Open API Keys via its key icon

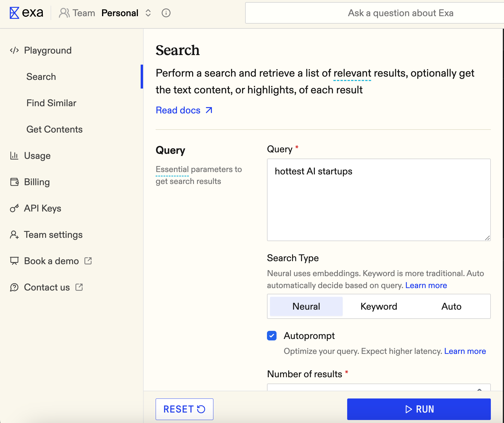(14, 208)
